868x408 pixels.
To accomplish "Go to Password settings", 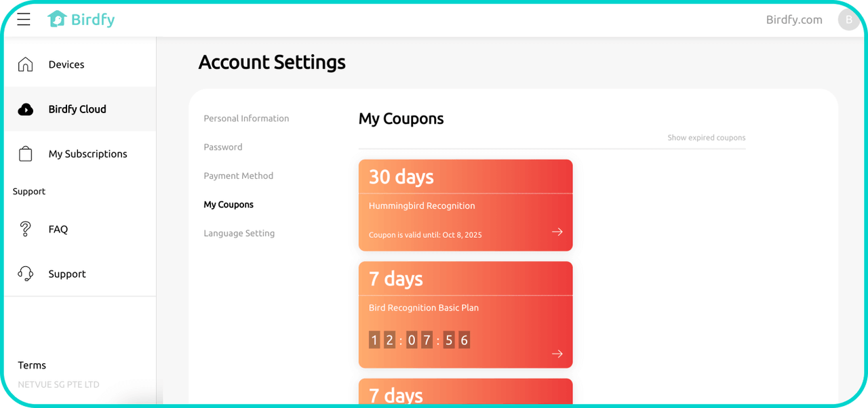I will click(x=223, y=147).
